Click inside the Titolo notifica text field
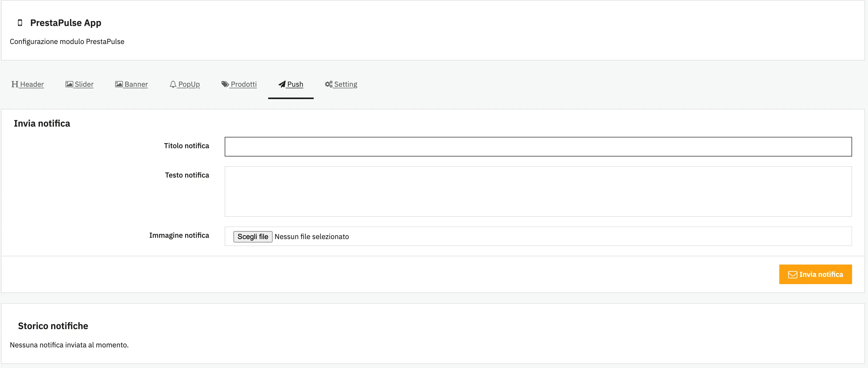Image resolution: width=868 pixels, height=368 pixels. click(x=536, y=146)
